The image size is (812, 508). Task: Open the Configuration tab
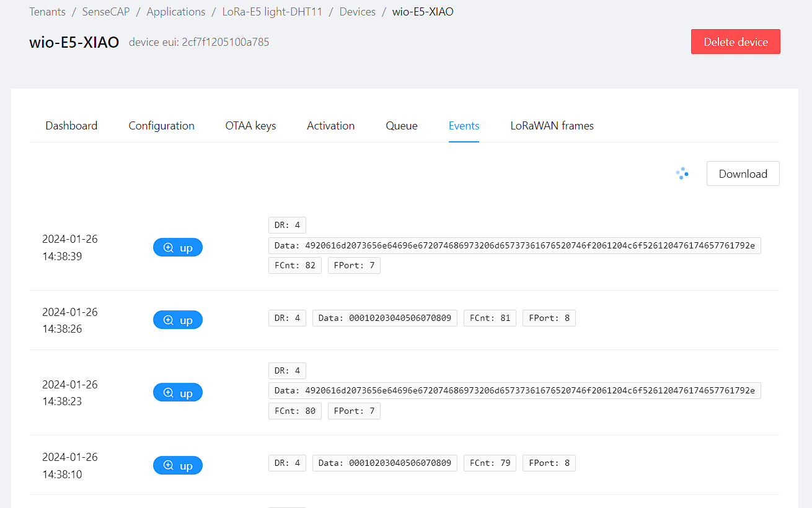pyautogui.click(x=162, y=126)
